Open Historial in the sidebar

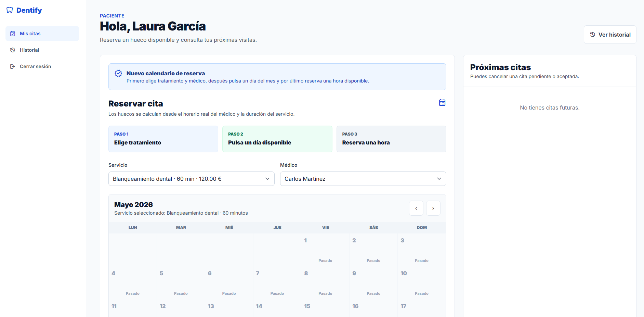tap(42, 50)
